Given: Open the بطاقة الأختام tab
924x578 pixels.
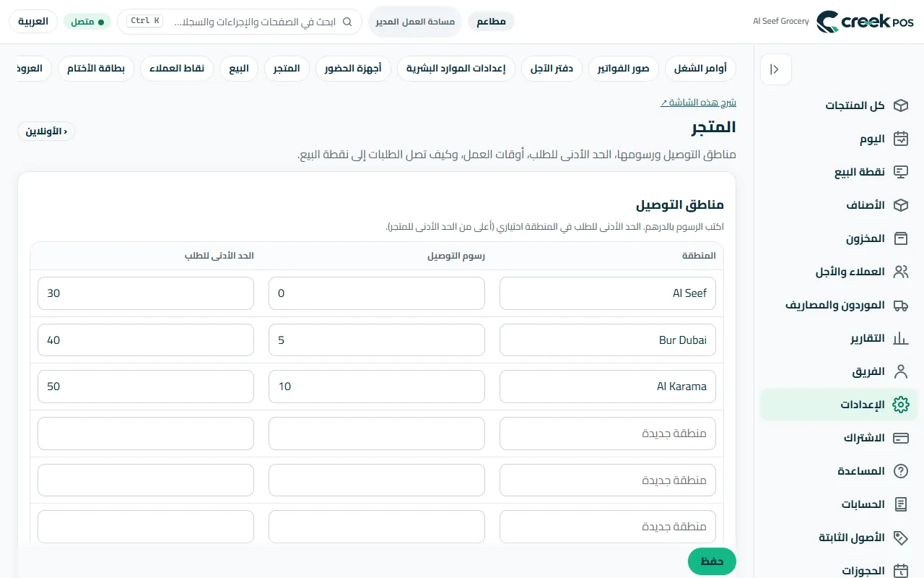Looking at the screenshot, I should pyautogui.click(x=96, y=69).
